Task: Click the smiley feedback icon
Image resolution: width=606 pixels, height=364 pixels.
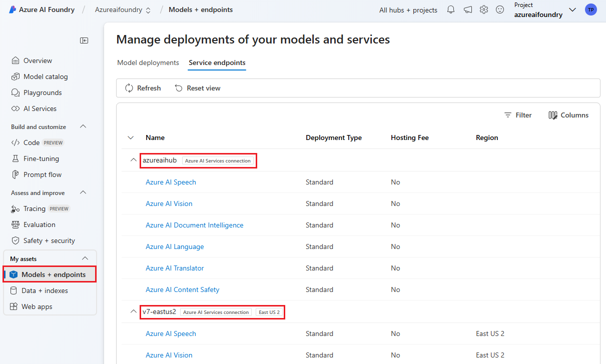Action: point(500,9)
